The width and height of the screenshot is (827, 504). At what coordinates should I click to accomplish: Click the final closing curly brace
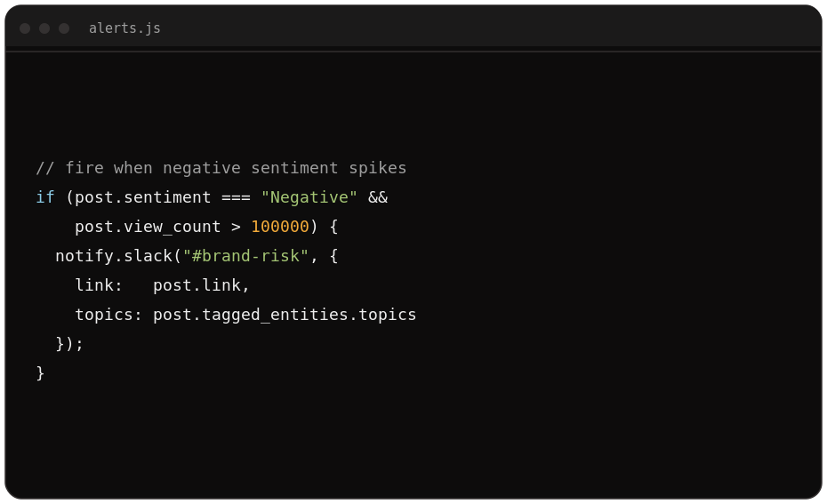pyautogui.click(x=40, y=373)
